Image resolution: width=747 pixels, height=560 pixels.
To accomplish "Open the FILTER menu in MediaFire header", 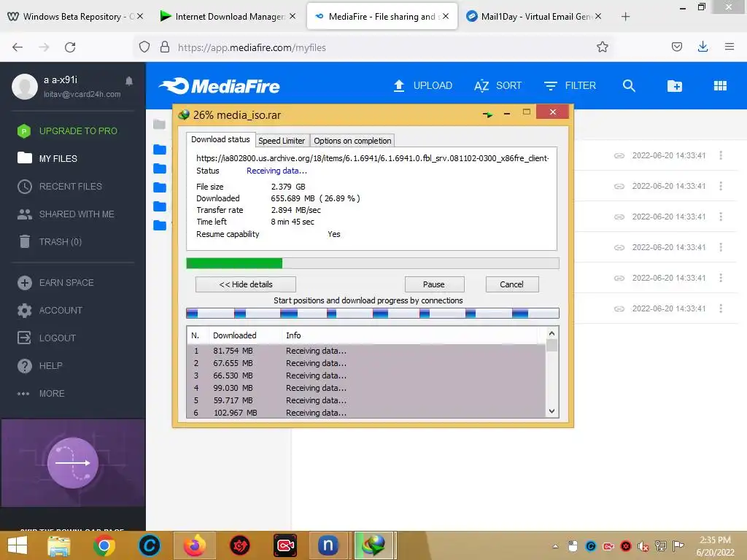I will coord(570,86).
